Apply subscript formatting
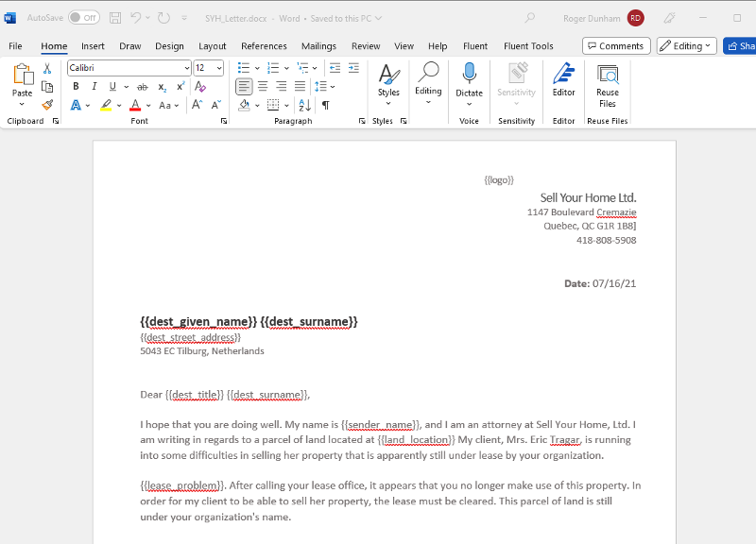756x544 pixels. tap(163, 87)
